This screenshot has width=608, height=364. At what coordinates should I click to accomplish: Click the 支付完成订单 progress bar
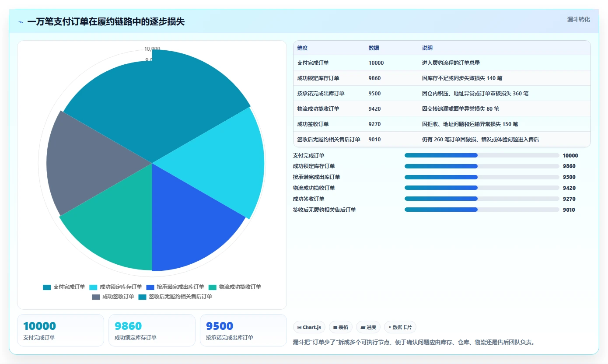[482, 155]
